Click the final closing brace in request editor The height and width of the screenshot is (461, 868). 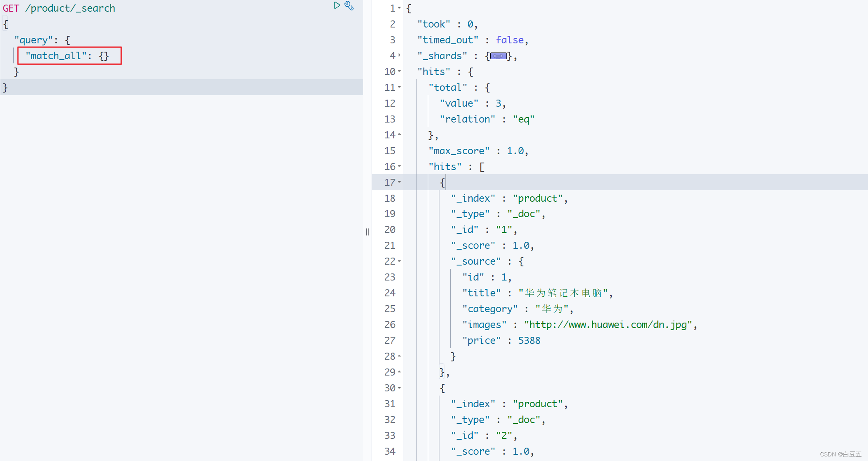click(5, 88)
